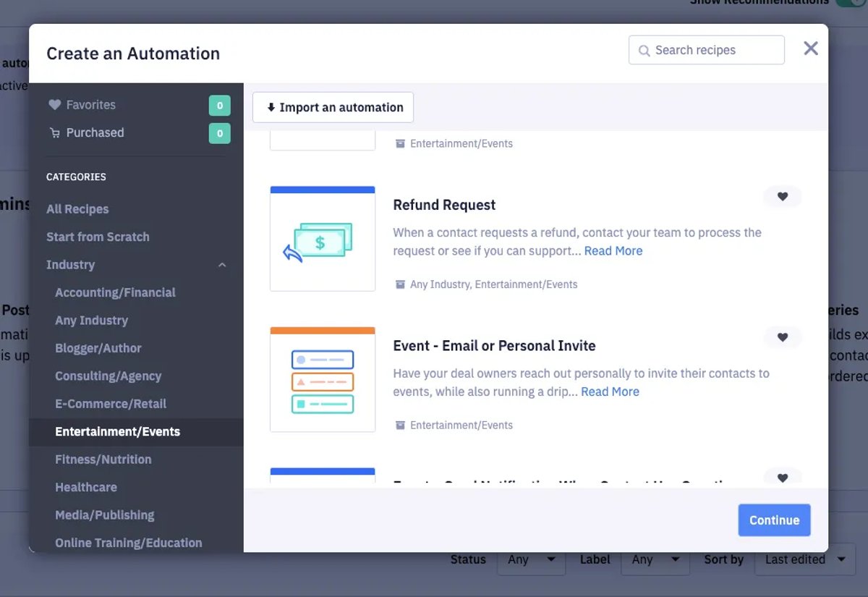This screenshot has height=597, width=868.
Task: Click Entertainment/Events tag under Event invite recipe
Action: pyautogui.click(x=461, y=425)
